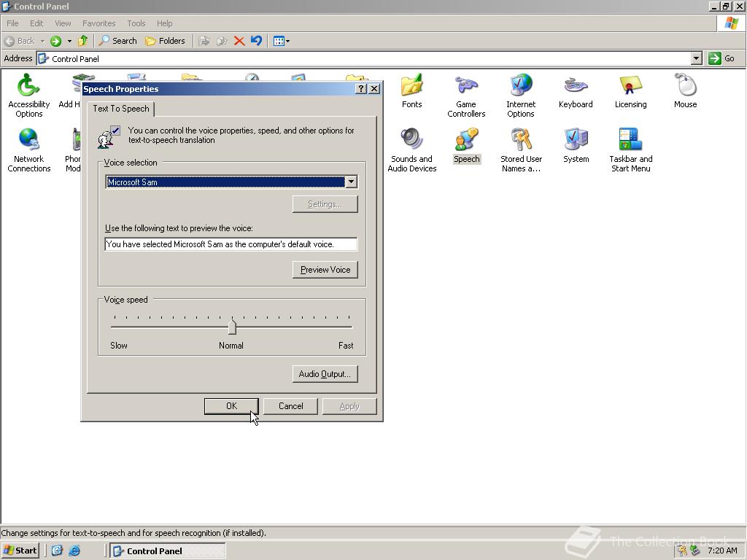Open Network Connections icon

[x=28, y=149]
